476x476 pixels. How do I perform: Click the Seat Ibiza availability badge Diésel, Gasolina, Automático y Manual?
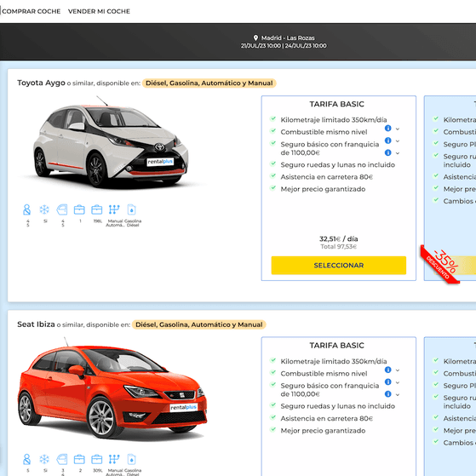(x=199, y=324)
